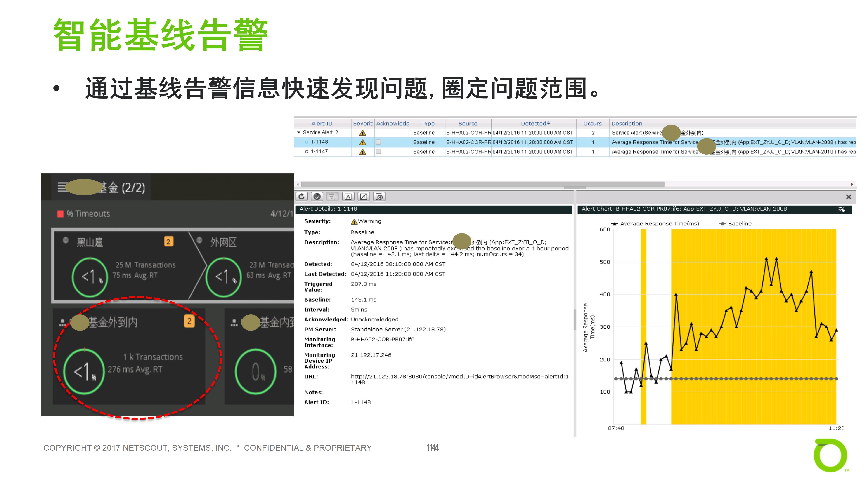Click the grey dot icon beside 黑山扈
This screenshot has height=488, width=868.
66,240
